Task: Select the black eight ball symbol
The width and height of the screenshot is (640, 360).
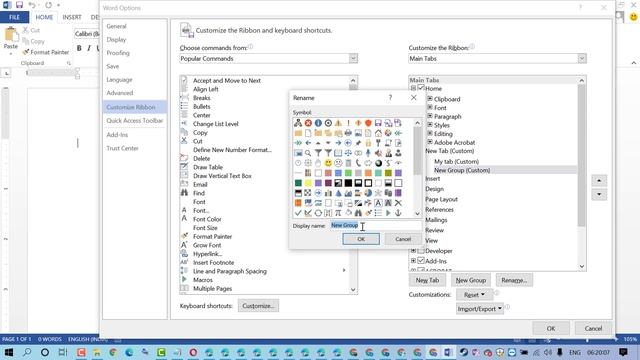Action: [x=378, y=163]
